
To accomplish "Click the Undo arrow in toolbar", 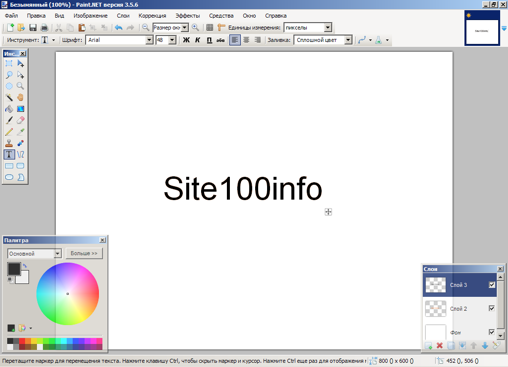I will (119, 28).
